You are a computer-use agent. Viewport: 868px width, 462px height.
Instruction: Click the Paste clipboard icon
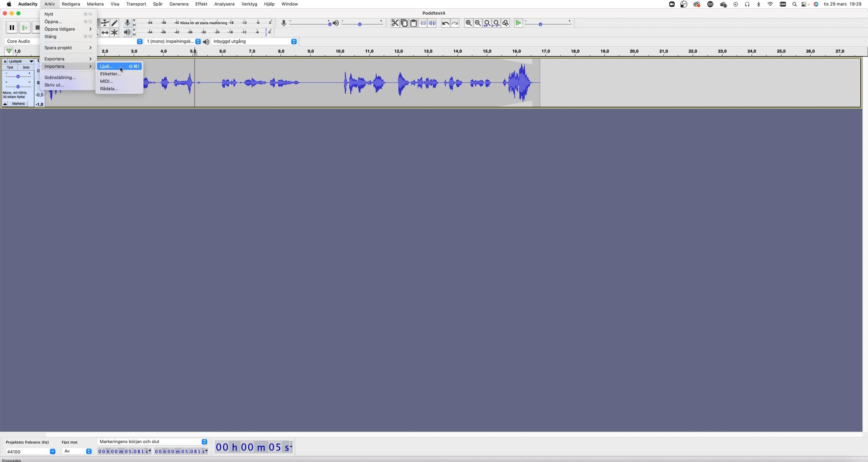(x=413, y=23)
